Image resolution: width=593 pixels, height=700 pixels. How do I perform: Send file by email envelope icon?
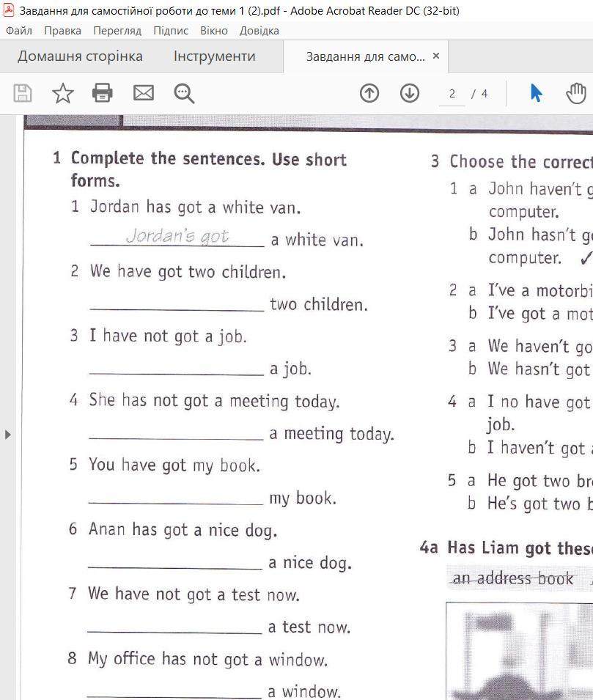click(x=143, y=93)
